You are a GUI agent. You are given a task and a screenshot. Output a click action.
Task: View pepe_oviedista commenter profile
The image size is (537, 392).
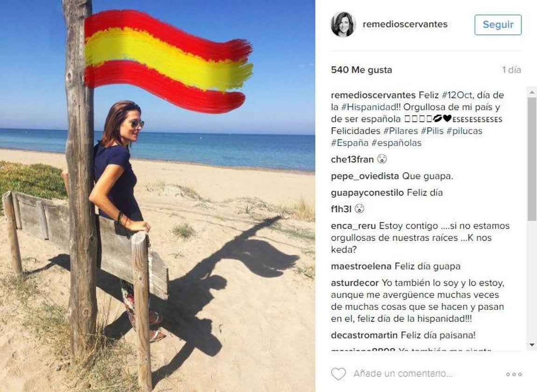[x=365, y=176]
